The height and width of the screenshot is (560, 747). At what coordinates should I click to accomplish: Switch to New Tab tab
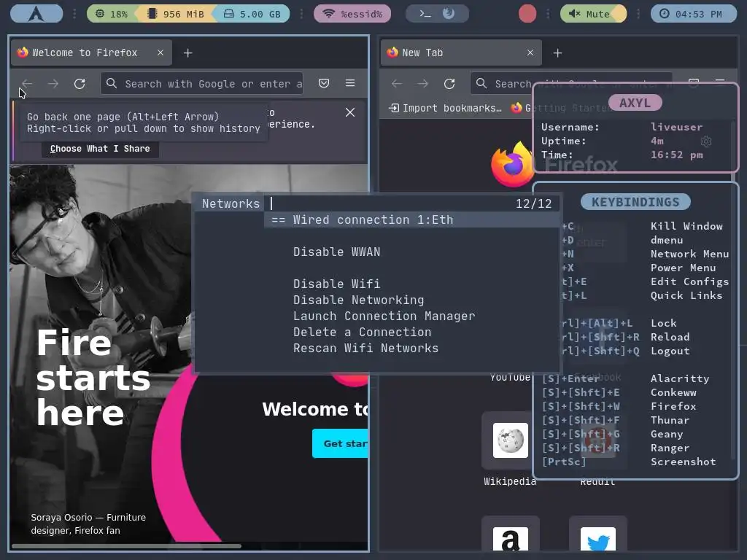(461, 52)
